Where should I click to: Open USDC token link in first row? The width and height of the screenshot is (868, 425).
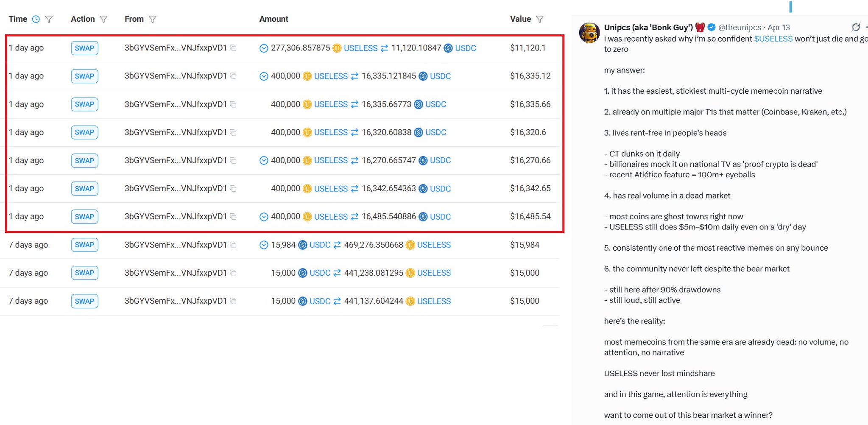pos(465,48)
